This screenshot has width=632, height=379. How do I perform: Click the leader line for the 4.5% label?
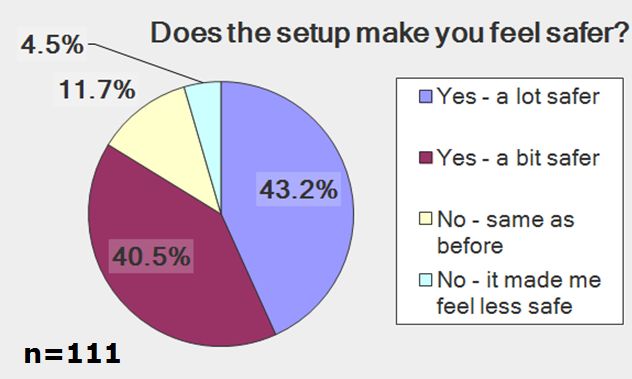pyautogui.click(x=145, y=62)
